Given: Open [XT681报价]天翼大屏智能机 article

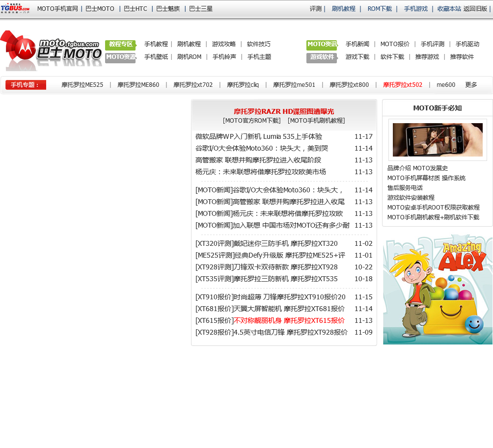Looking at the screenshot, I should click(x=270, y=309).
